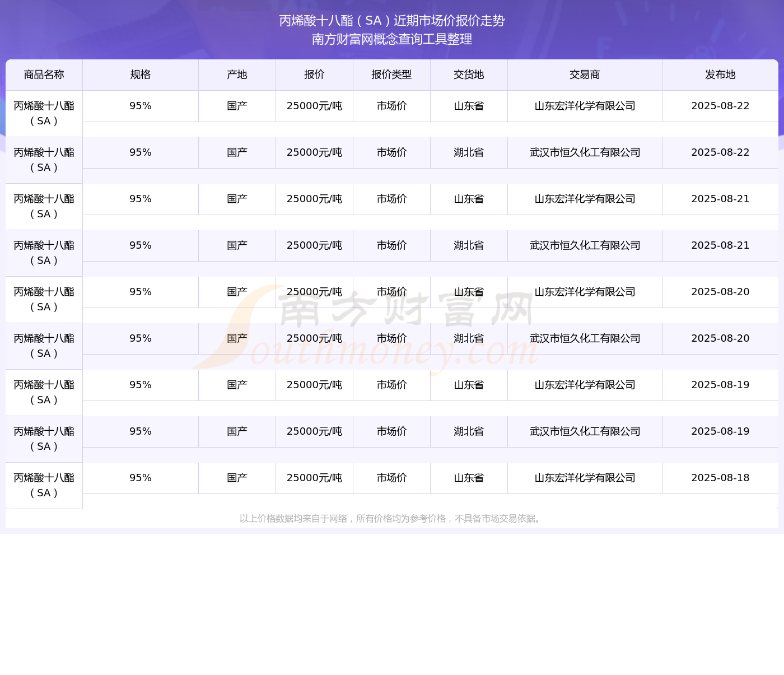The height and width of the screenshot is (675, 784).
Task: Select date 2025-08-21 in the 武汉市恒久化工有限公司 row
Action: [x=721, y=245]
